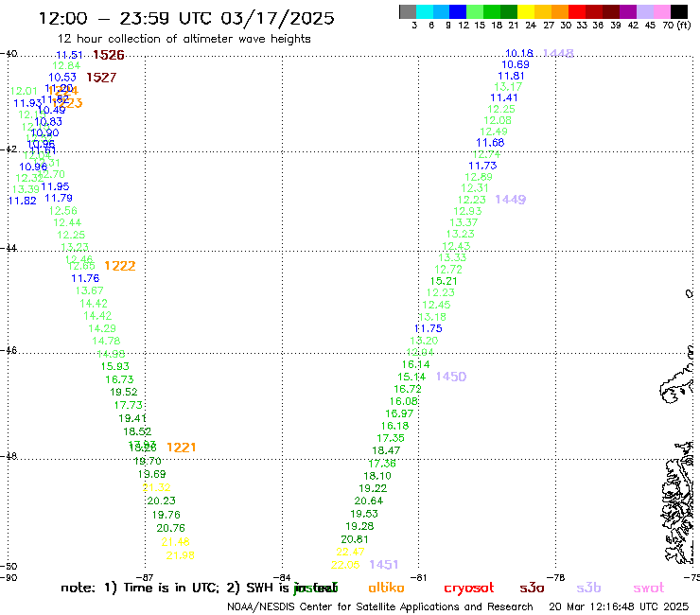This screenshot has height=615, width=700.
Task: Click the wave height value 11.68
Action: pos(490,143)
